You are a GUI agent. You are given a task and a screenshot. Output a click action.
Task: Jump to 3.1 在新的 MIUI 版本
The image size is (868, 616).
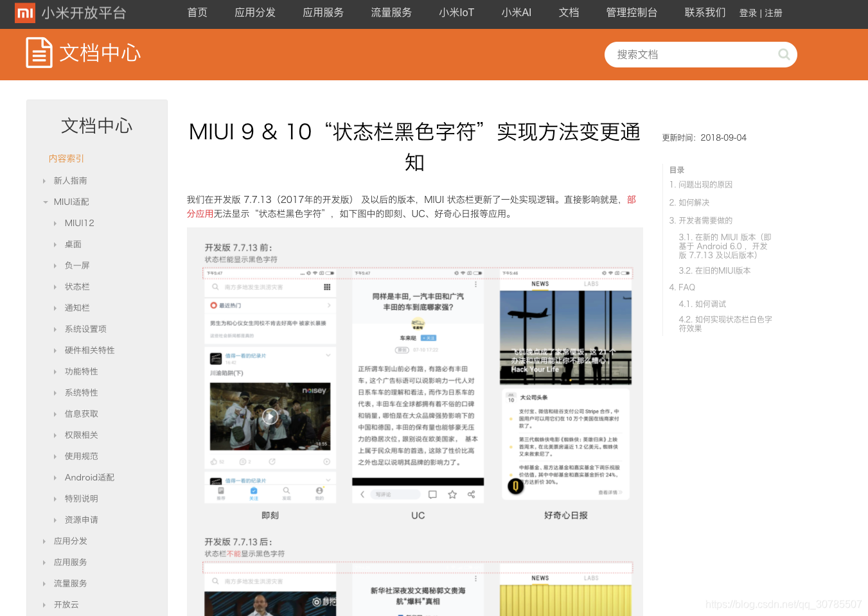tap(725, 246)
